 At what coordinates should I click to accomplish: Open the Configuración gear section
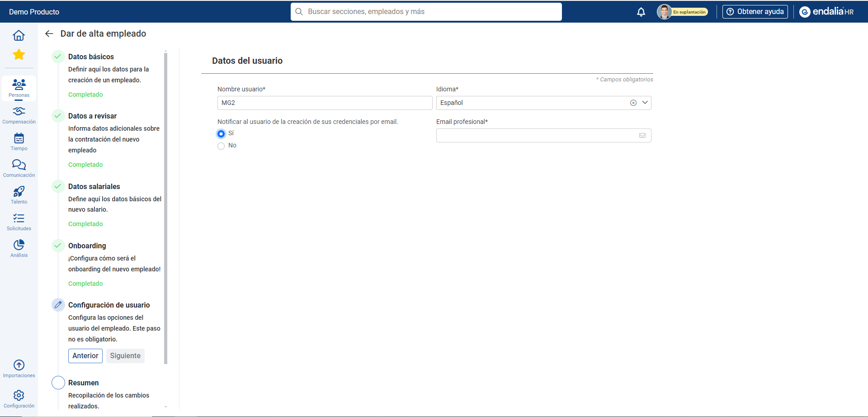click(19, 399)
